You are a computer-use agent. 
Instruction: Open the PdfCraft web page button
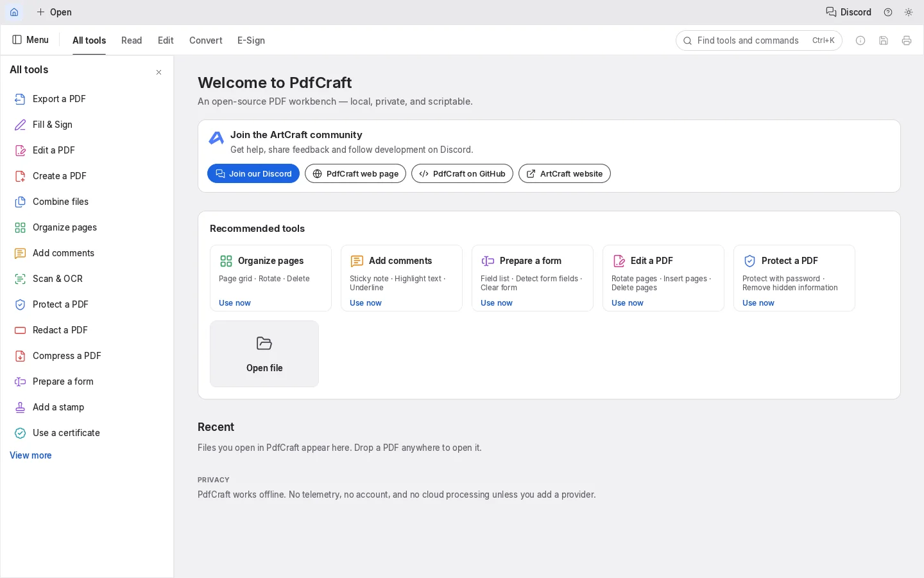click(355, 174)
